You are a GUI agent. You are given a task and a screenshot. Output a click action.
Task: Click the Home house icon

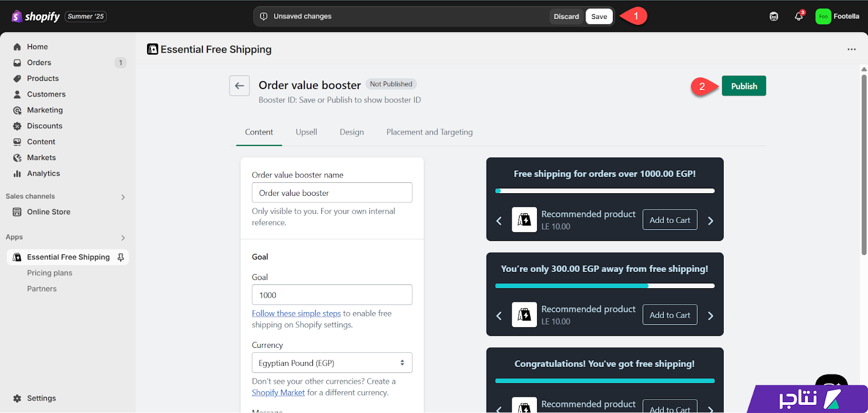(17, 47)
